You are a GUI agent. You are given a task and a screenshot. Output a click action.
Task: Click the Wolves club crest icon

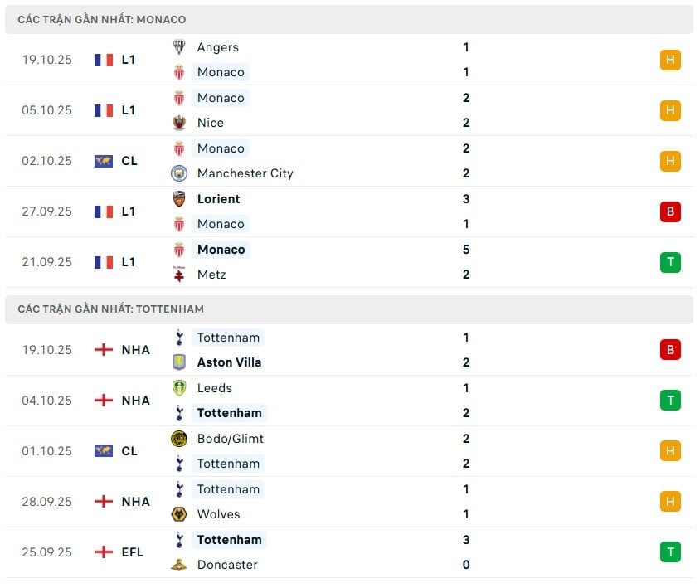(x=179, y=514)
